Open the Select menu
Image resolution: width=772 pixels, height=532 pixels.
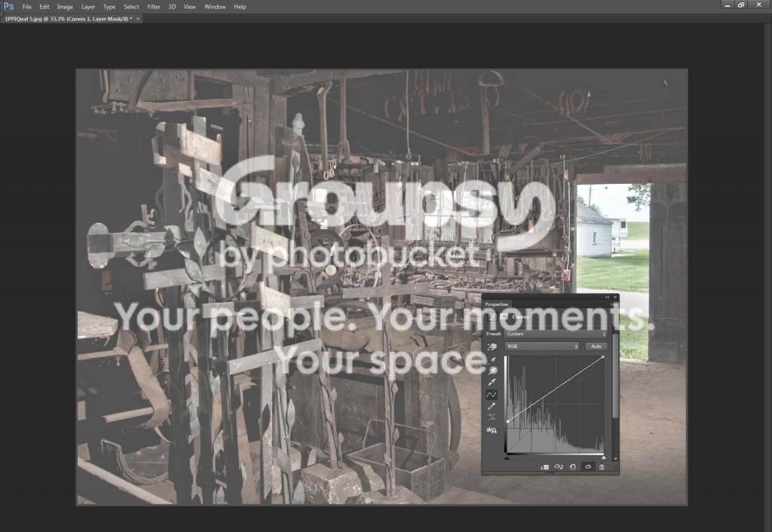pyautogui.click(x=131, y=7)
